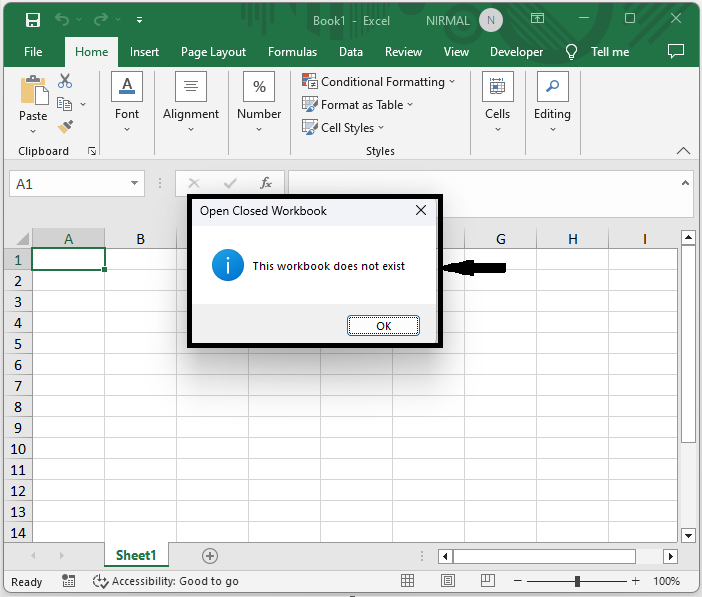Open Cell Styles menu
The width and height of the screenshot is (702, 597).
(x=343, y=128)
